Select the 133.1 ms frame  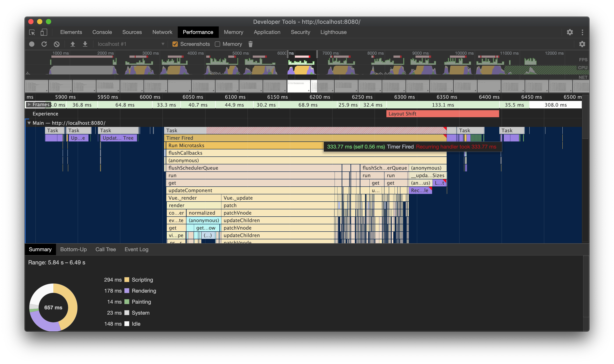[x=443, y=105]
